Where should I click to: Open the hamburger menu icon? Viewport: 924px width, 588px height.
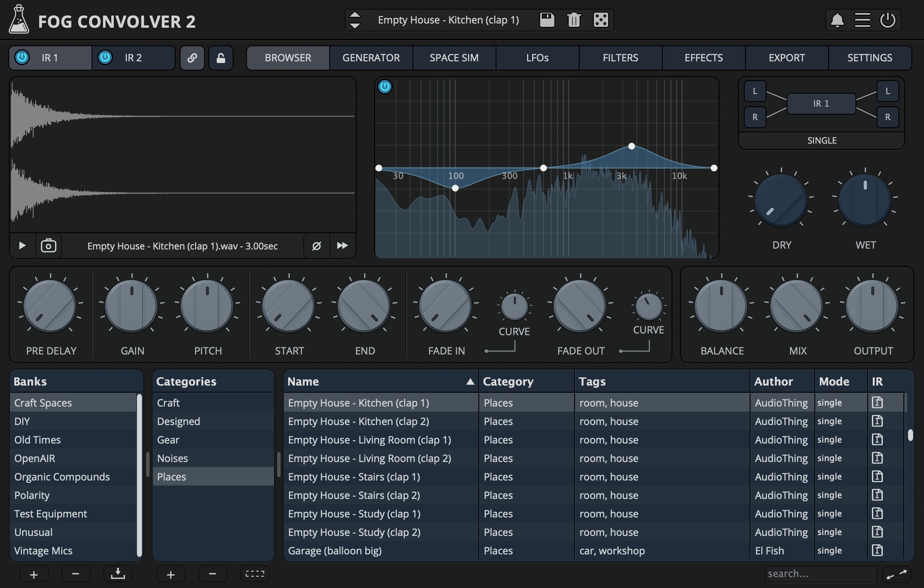click(x=862, y=20)
